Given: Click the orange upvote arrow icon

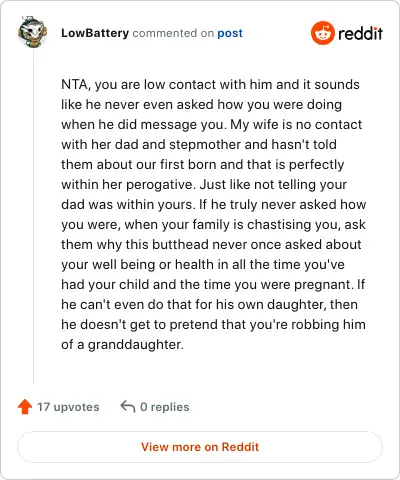Looking at the screenshot, I should (25, 407).
